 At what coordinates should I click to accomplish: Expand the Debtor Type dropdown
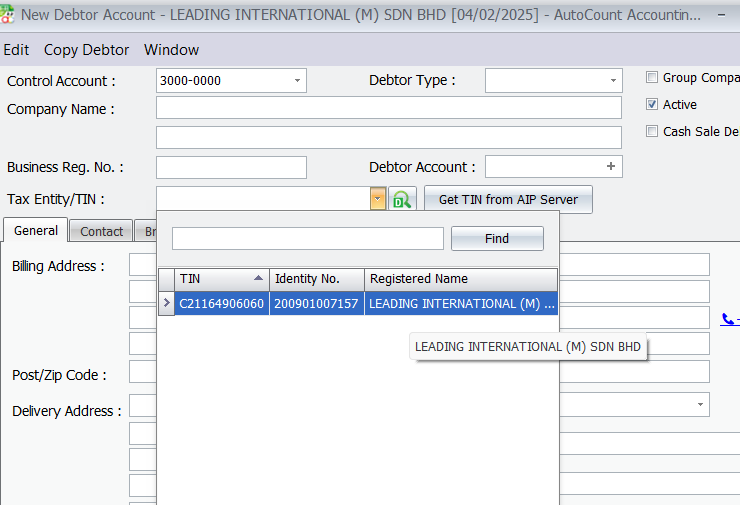613,81
